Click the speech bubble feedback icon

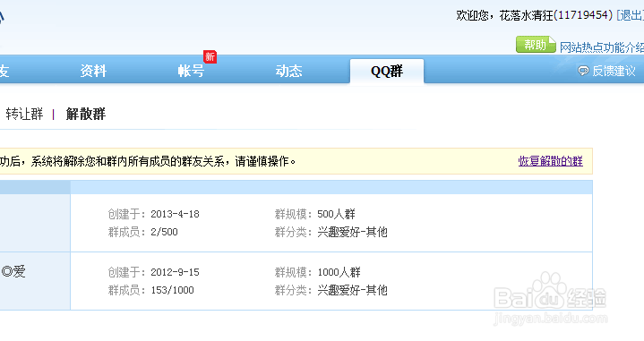tap(583, 71)
